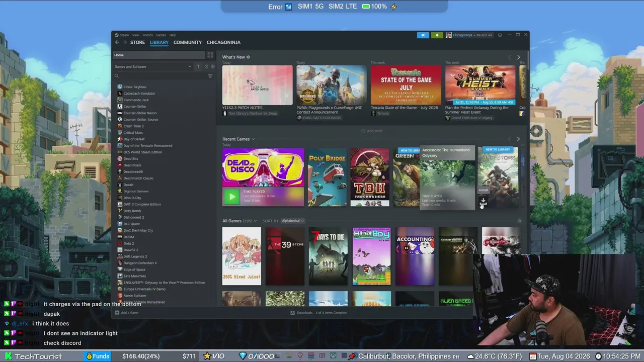This screenshot has width=644, height=362.
Task: Click Add a Game link
Action: [129, 313]
